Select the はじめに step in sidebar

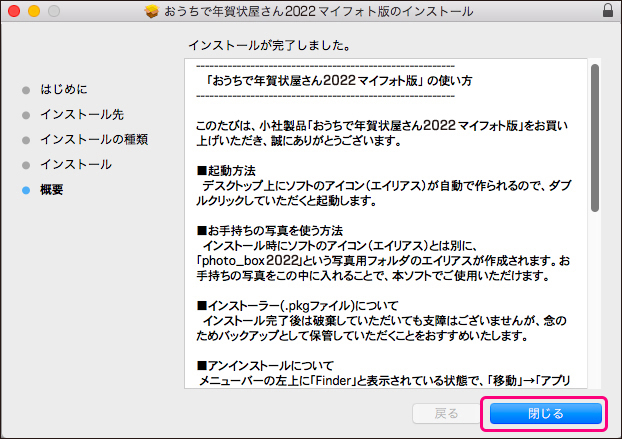pos(64,90)
